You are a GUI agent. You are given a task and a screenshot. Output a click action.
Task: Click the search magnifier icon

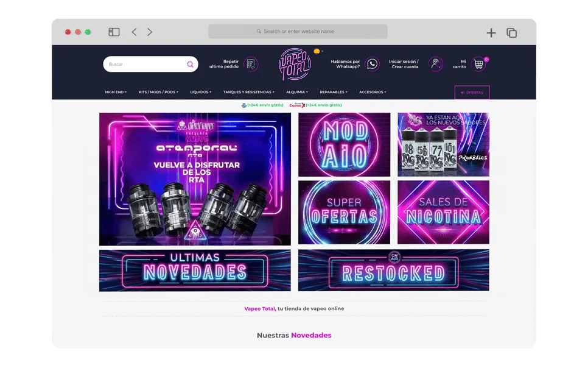pyautogui.click(x=190, y=65)
